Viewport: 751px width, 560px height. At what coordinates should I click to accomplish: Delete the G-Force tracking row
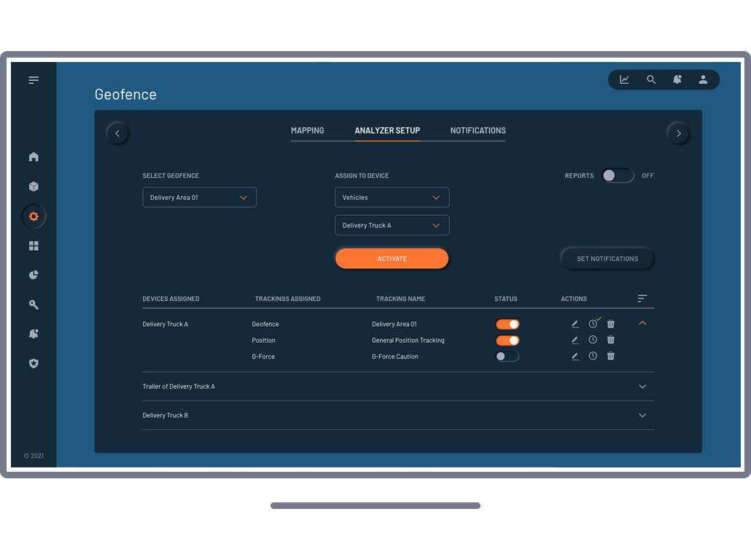coord(611,356)
